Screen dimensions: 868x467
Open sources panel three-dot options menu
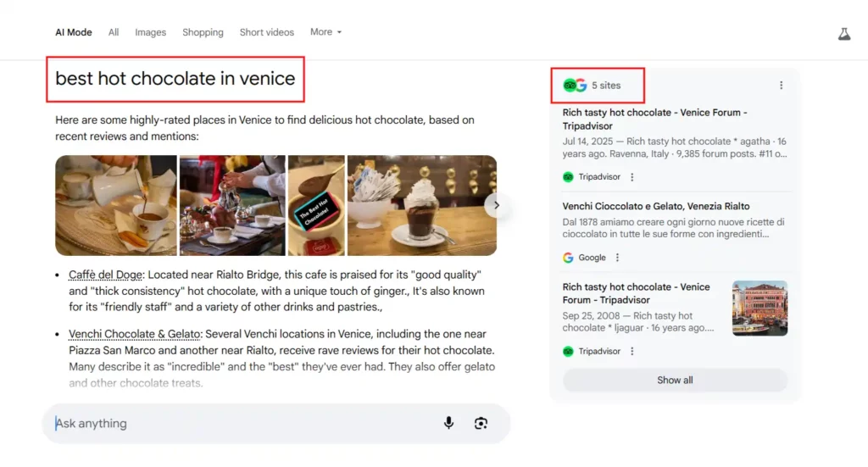[x=781, y=86]
